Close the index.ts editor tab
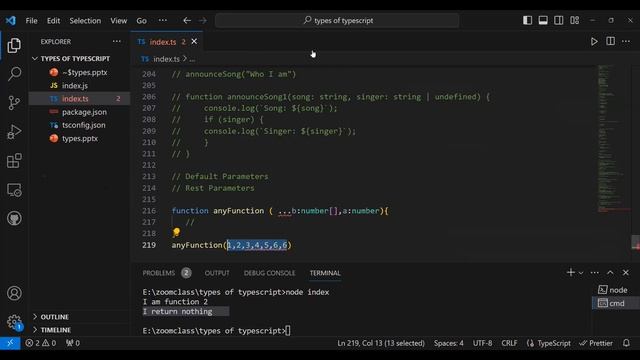The height and width of the screenshot is (360, 640). point(194,42)
